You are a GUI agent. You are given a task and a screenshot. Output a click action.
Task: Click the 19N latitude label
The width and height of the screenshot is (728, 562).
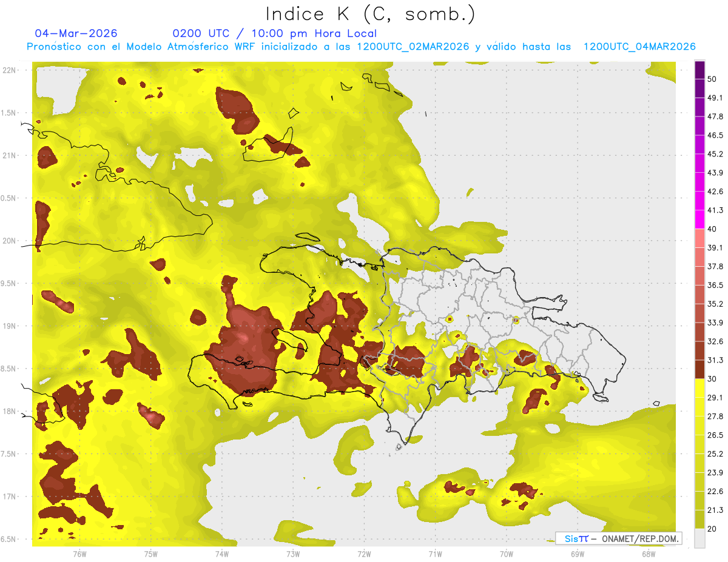point(9,326)
